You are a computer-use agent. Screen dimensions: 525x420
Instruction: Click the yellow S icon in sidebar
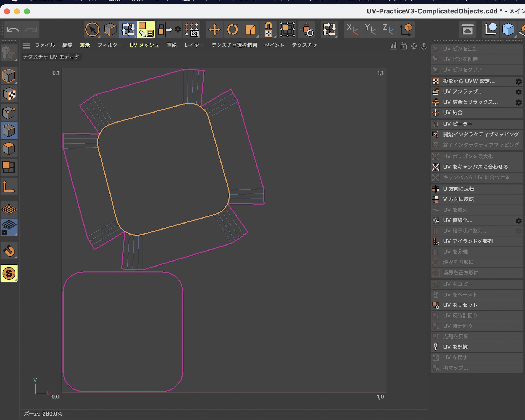pyautogui.click(x=9, y=273)
